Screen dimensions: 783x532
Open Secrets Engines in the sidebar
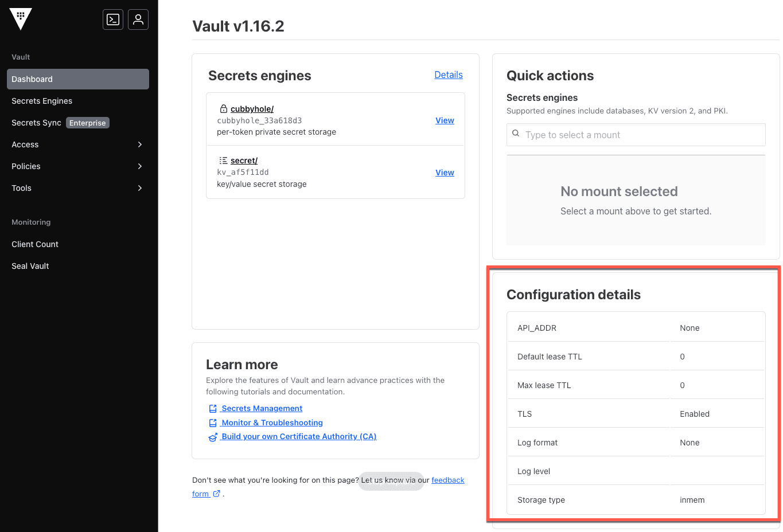click(42, 101)
